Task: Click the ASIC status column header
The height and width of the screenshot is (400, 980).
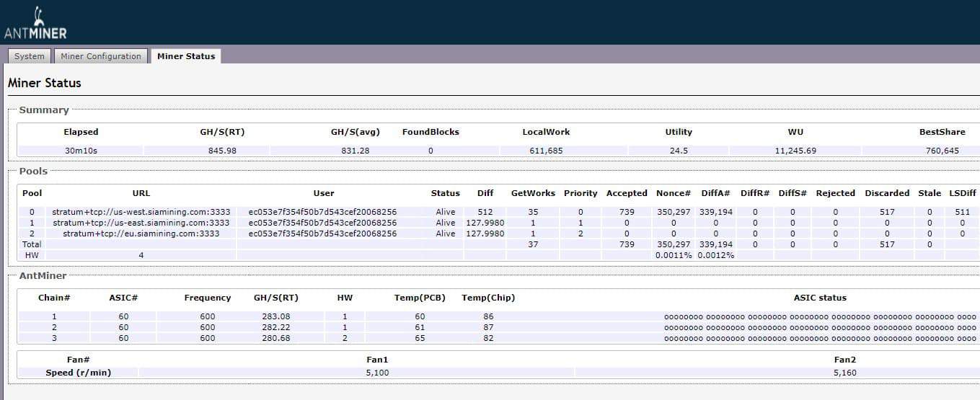Action: coord(820,298)
